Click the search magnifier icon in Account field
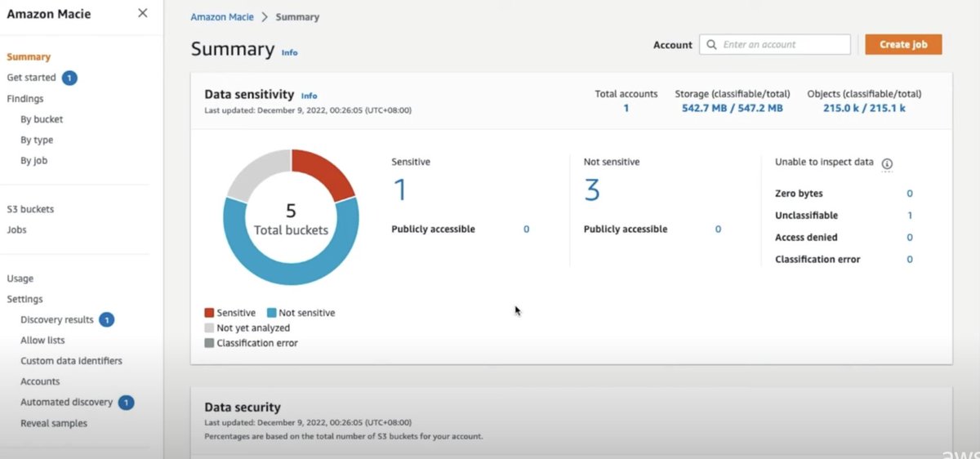The height and width of the screenshot is (459, 980). [x=712, y=45]
